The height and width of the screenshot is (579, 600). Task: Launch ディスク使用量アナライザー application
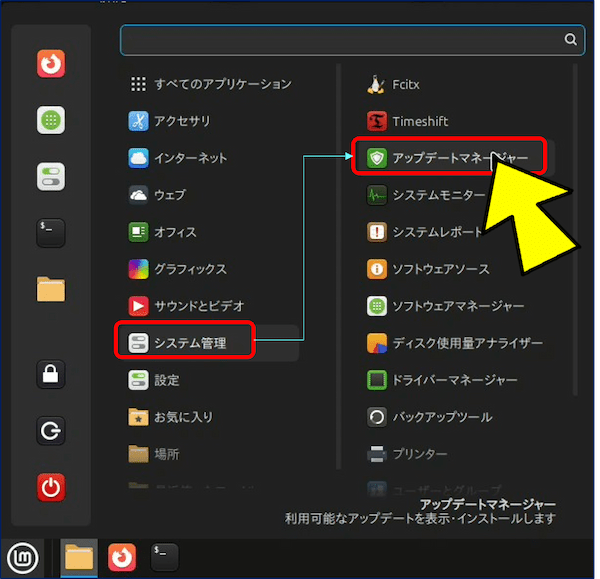click(x=467, y=343)
